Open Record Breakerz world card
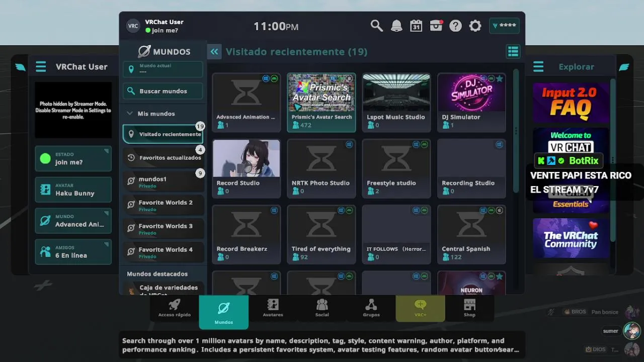 (246, 234)
